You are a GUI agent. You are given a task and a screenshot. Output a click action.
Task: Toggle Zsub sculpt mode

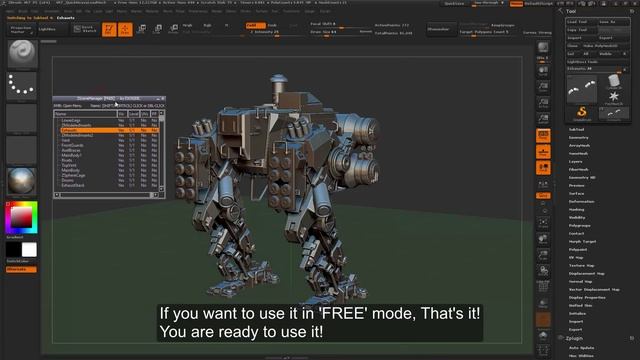click(x=272, y=25)
